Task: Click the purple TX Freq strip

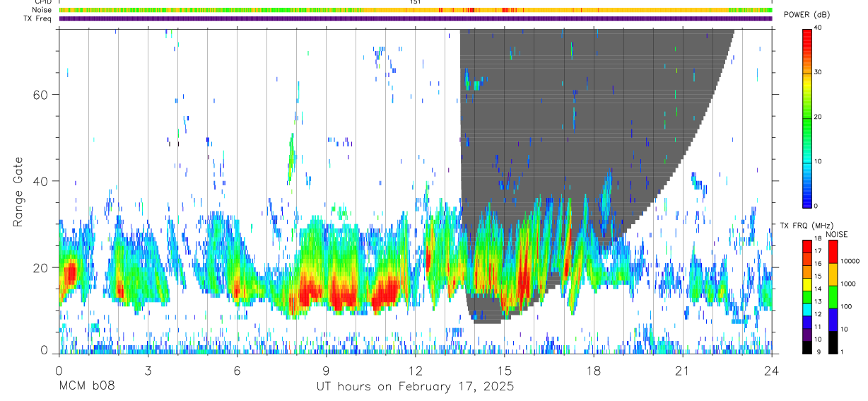Action: pos(416,18)
